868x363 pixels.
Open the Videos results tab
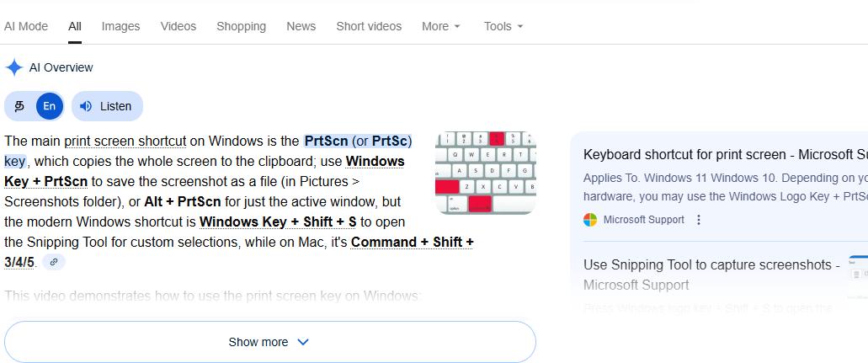178,26
